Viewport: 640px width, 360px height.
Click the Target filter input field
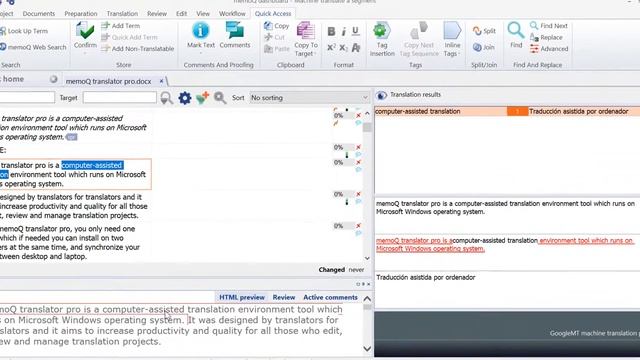pyautogui.click(x=120, y=98)
